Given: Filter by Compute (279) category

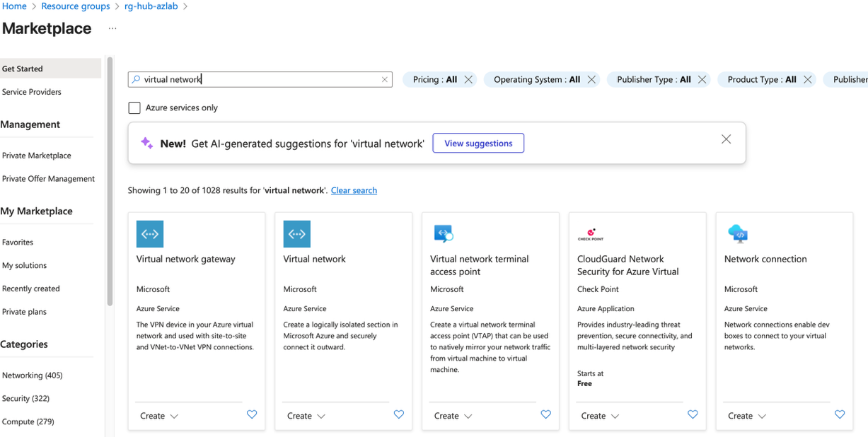Looking at the screenshot, I should click(28, 422).
